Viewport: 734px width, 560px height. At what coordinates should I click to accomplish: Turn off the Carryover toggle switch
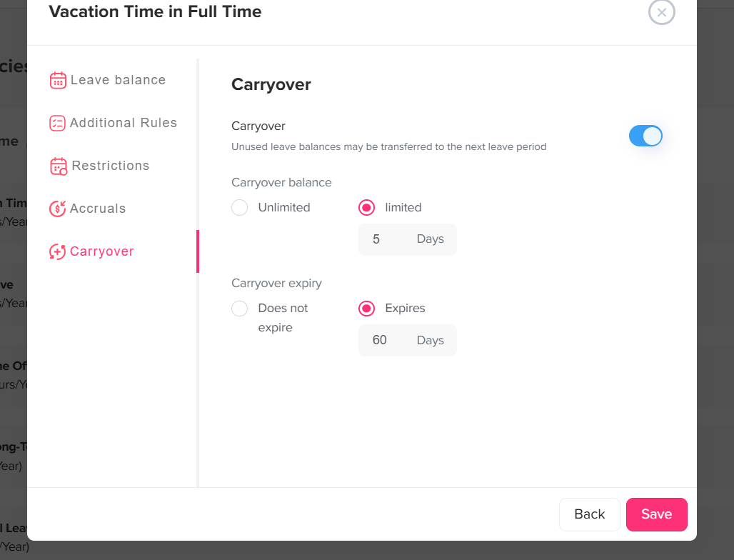click(645, 136)
